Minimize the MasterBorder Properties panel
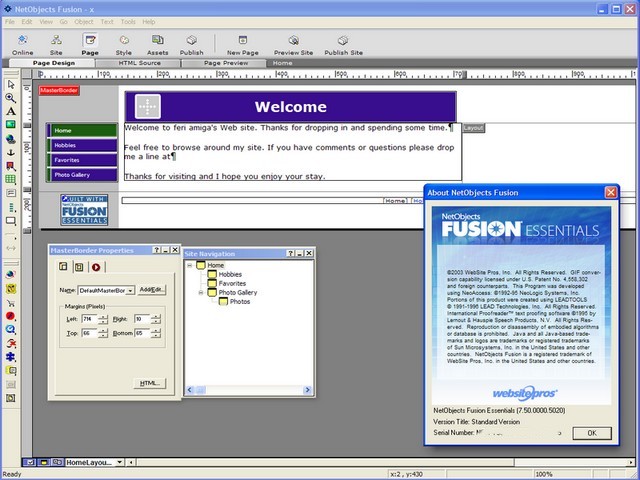This screenshot has height=480, width=640. pyautogui.click(x=166, y=250)
